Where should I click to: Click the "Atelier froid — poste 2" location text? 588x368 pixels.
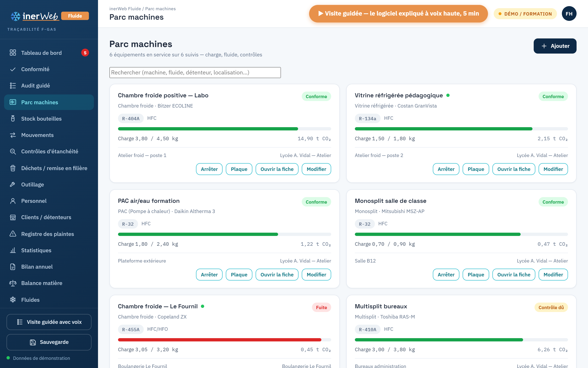[379, 155]
